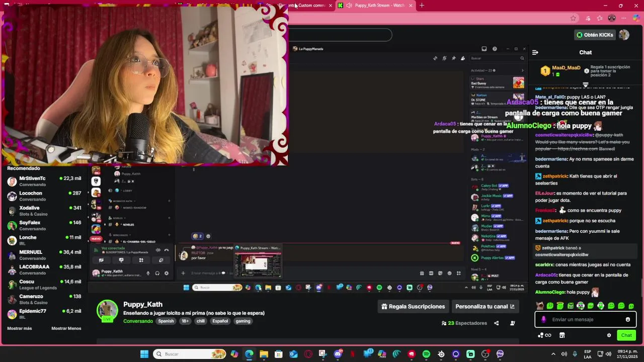
Task: Open Edge Copilot icon in toolbar
Action: (637, 18)
